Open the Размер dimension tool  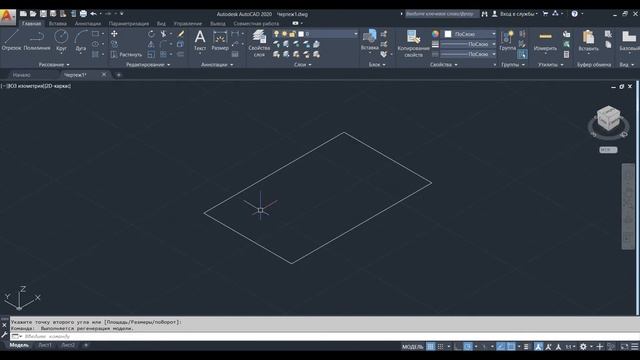220,40
